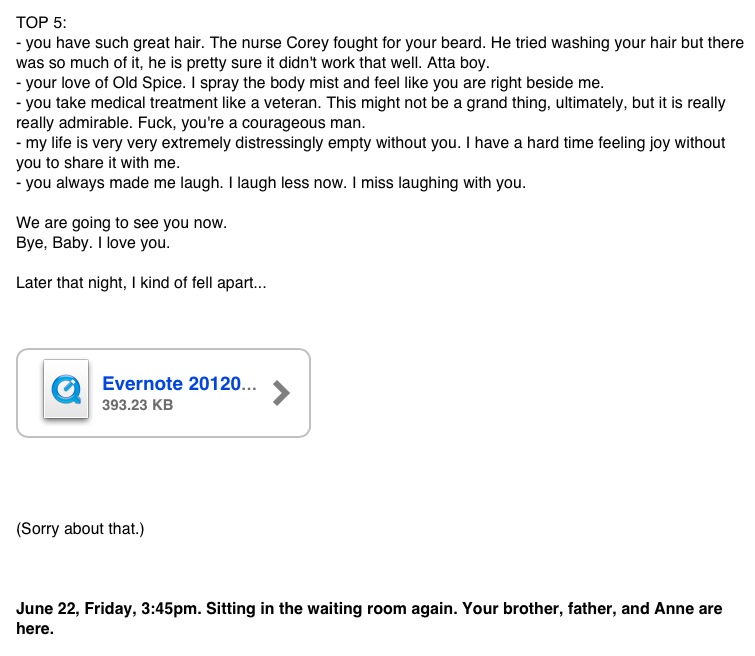
Task: Click the TOP 5: heading text
Action: point(41,22)
